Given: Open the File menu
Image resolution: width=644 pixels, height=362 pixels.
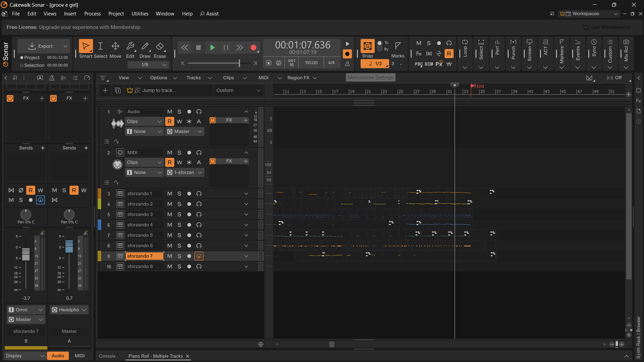Looking at the screenshot, I should pyautogui.click(x=16, y=14).
